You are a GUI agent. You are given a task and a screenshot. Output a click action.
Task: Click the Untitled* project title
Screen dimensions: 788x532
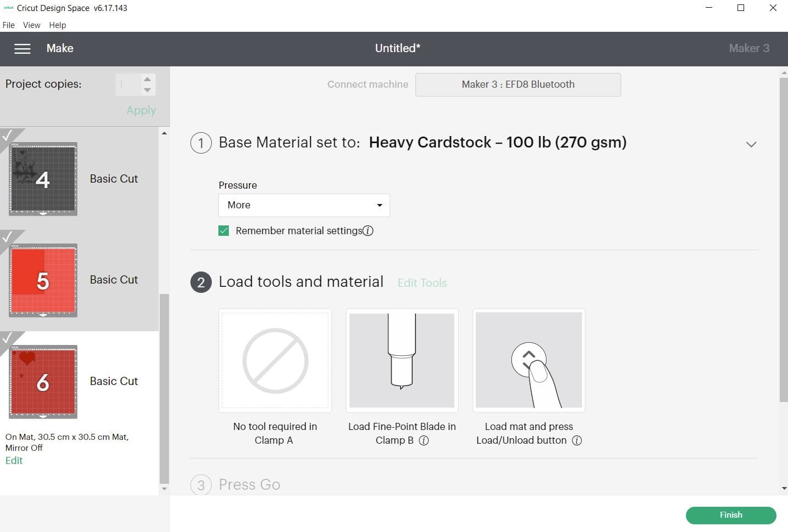click(x=397, y=48)
